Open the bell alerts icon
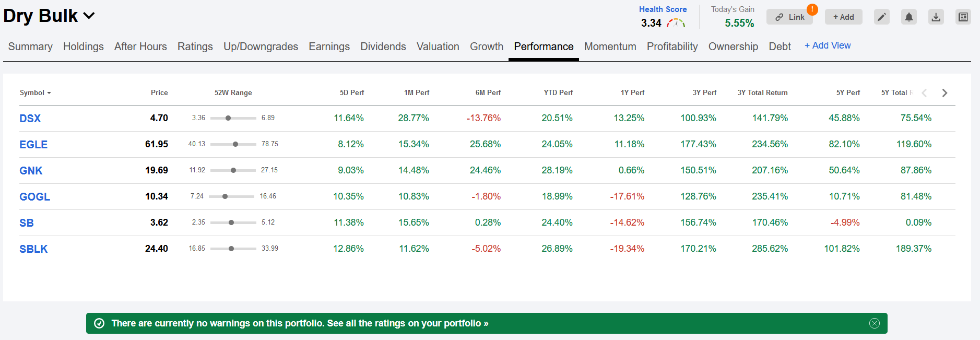Image resolution: width=980 pixels, height=340 pixels. point(909,17)
